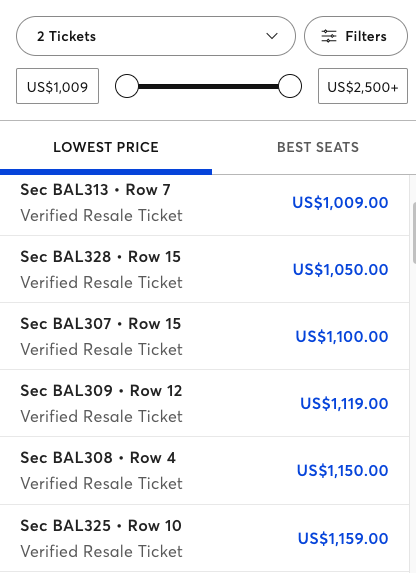Click the maximum price slider handle
This screenshot has height=573, width=416.
coord(290,86)
